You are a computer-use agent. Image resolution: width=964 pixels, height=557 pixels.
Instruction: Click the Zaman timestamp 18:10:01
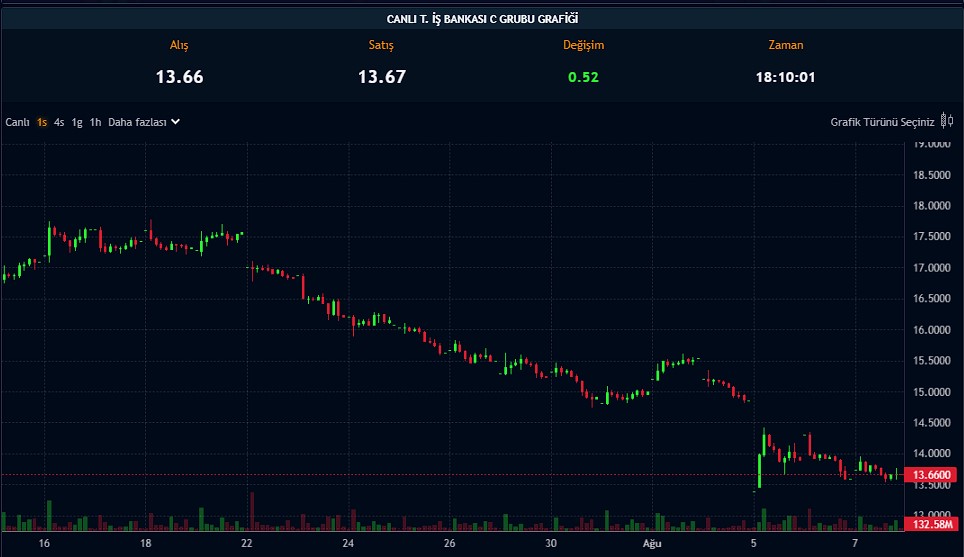[x=785, y=77]
